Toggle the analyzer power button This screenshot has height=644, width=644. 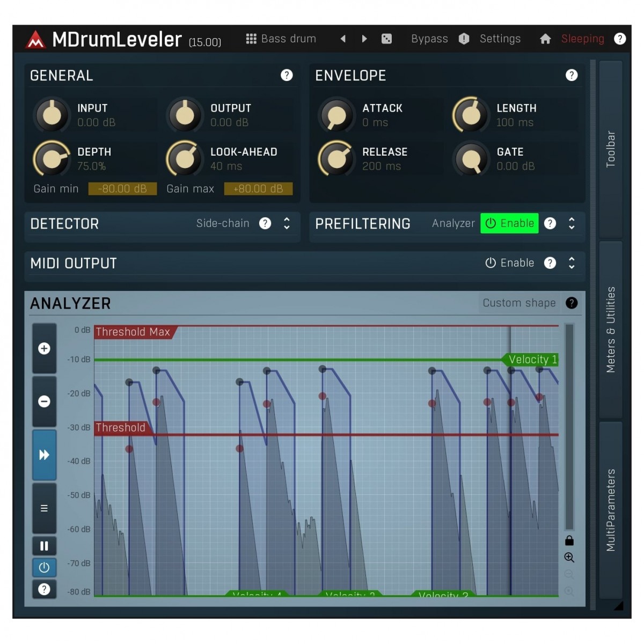[44, 567]
